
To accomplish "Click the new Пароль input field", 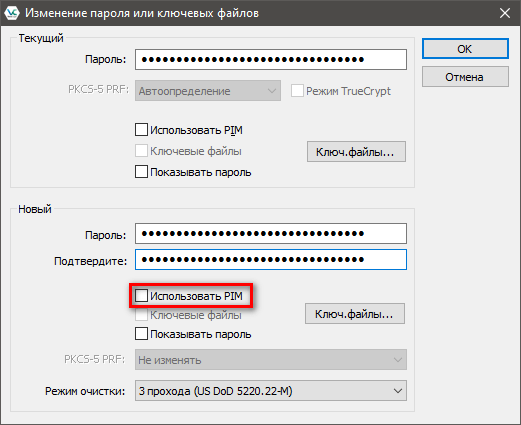I will coord(271,233).
